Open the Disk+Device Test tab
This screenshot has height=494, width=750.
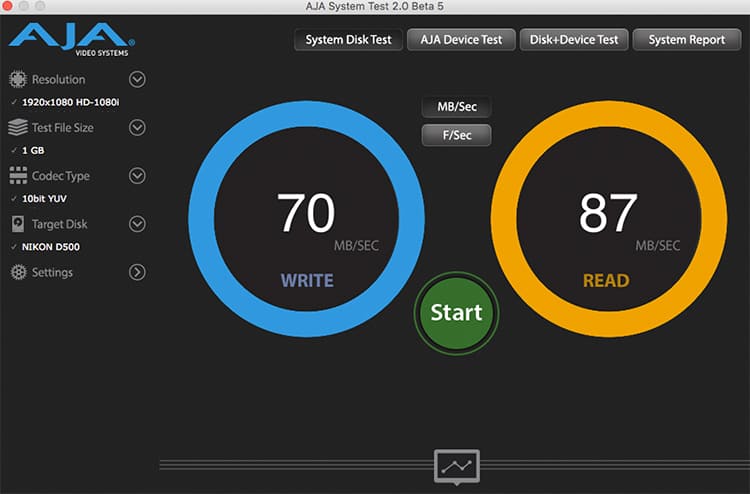(x=573, y=40)
